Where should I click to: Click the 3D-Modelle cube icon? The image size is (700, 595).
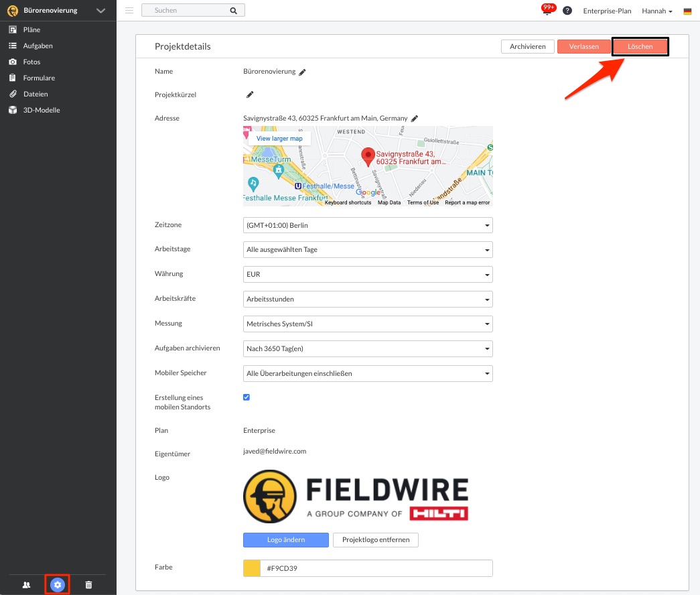13,110
